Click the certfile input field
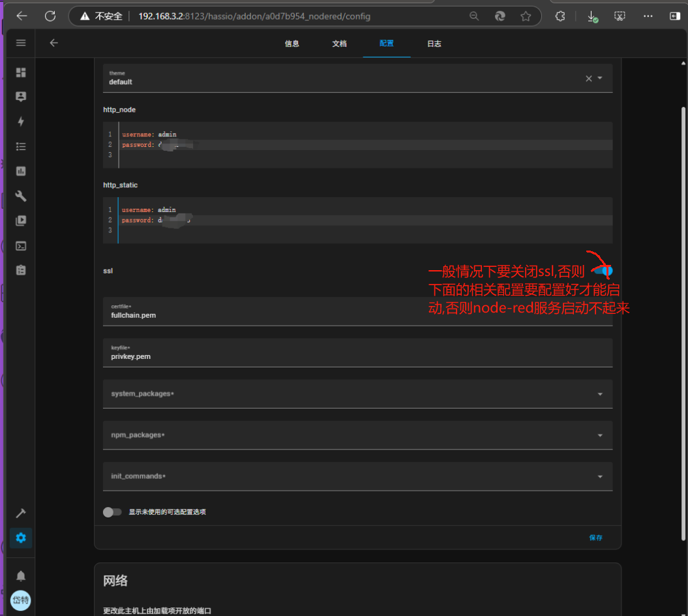 (x=357, y=315)
